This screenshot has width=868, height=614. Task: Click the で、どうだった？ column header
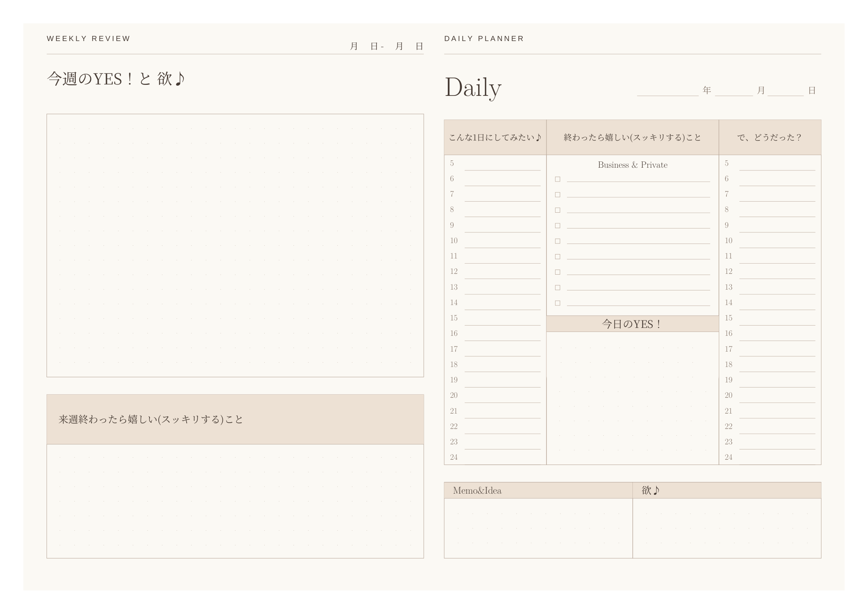[770, 137]
